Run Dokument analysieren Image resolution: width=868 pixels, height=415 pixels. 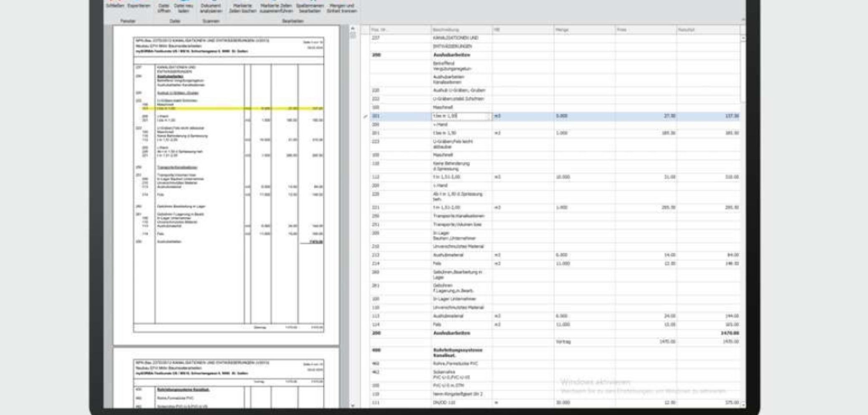tap(211, 8)
